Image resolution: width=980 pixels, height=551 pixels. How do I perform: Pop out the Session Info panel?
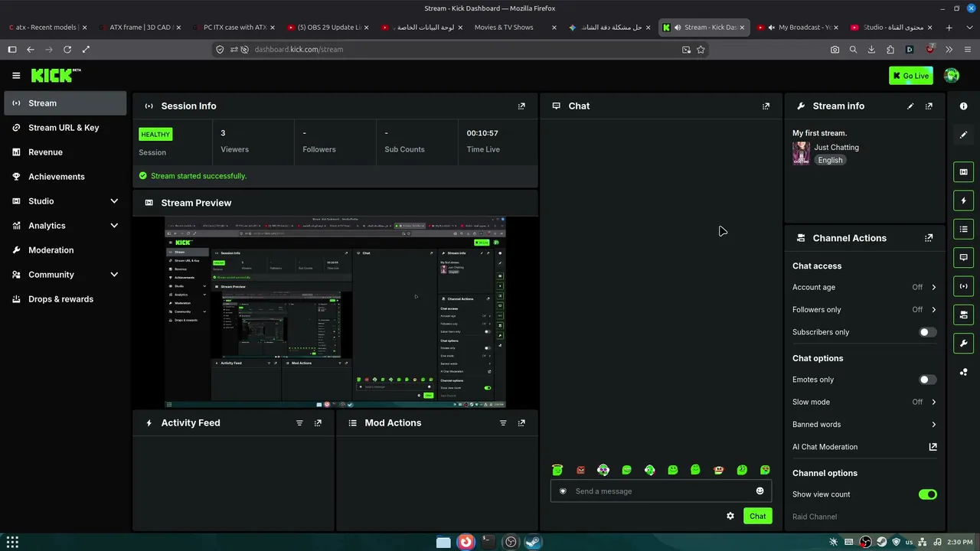pos(521,106)
